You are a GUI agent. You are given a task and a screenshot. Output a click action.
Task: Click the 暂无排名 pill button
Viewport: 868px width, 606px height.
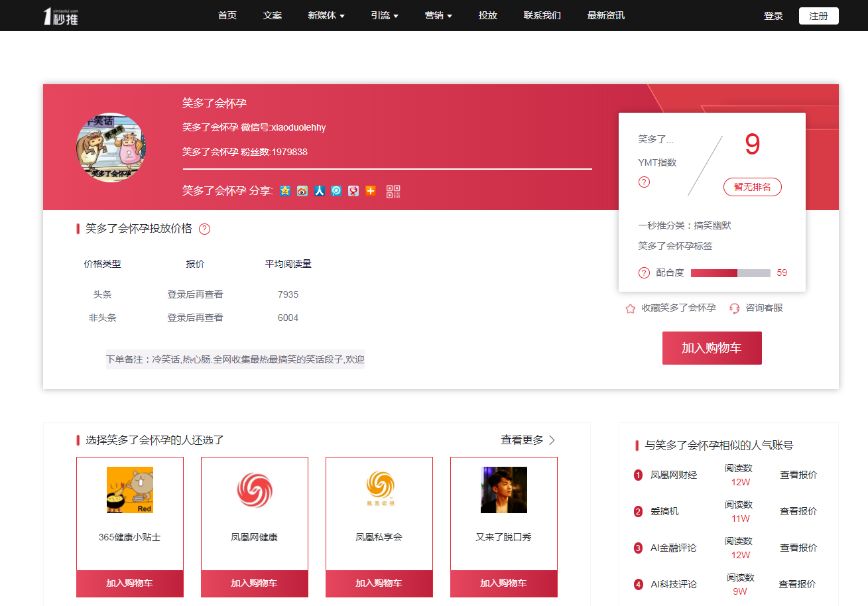[x=753, y=187]
